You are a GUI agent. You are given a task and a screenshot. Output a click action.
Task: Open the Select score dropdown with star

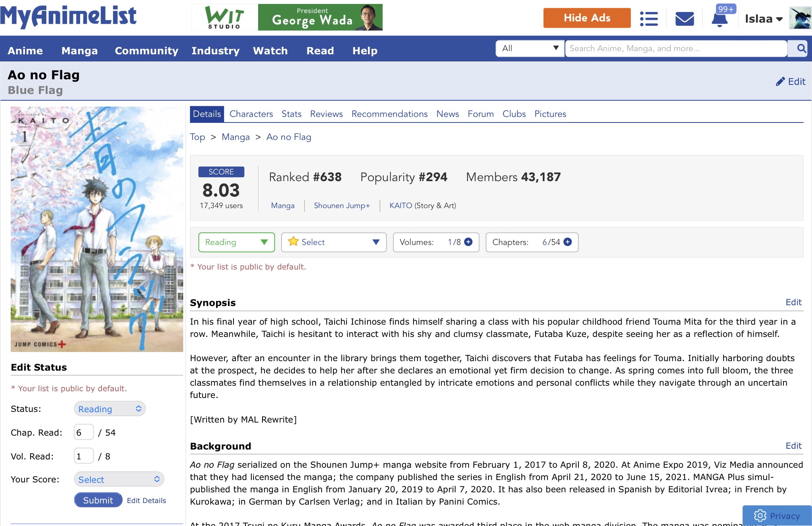(334, 242)
